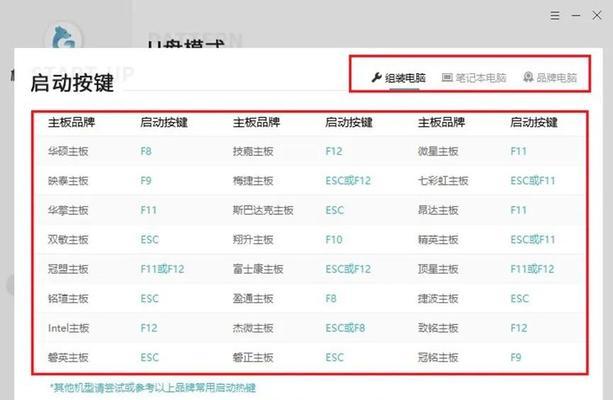Click the F11 key next to 华擎主板
This screenshot has height=400, width=613.
pyautogui.click(x=149, y=210)
